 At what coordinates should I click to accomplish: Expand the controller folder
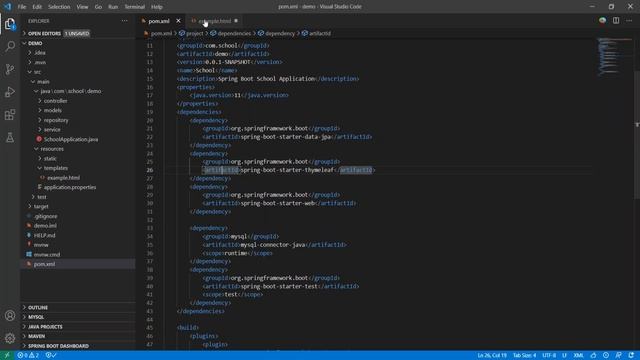point(78,101)
